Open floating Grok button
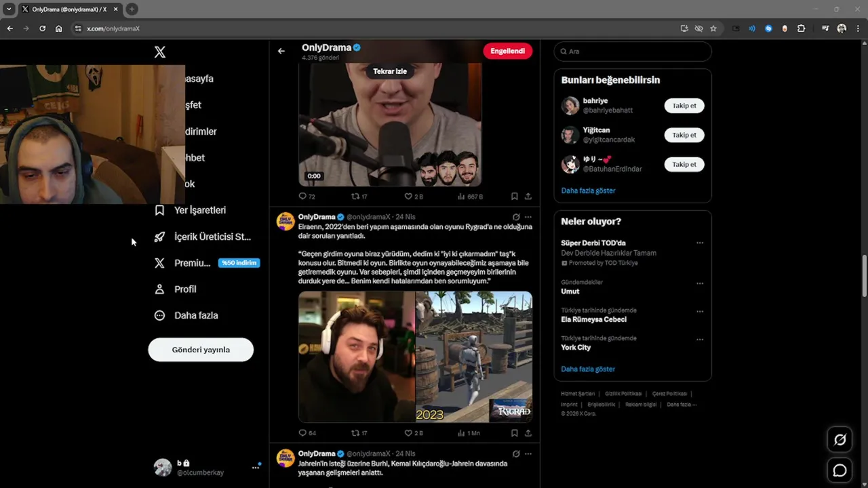Image resolution: width=868 pixels, height=488 pixels. point(840,440)
